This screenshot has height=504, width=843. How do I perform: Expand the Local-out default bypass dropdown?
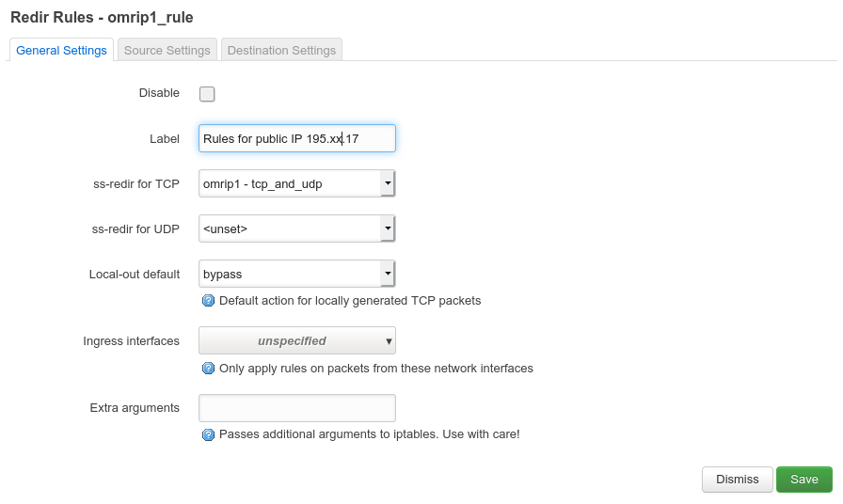coord(296,274)
